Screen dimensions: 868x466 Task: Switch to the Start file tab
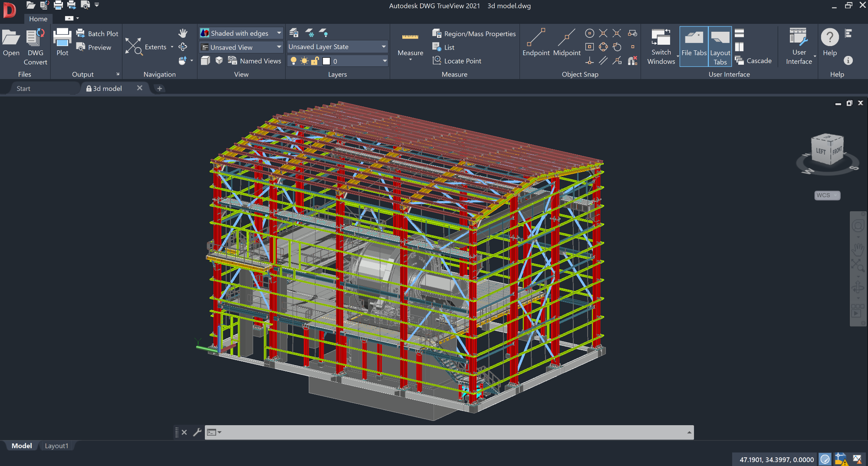pyautogui.click(x=23, y=89)
